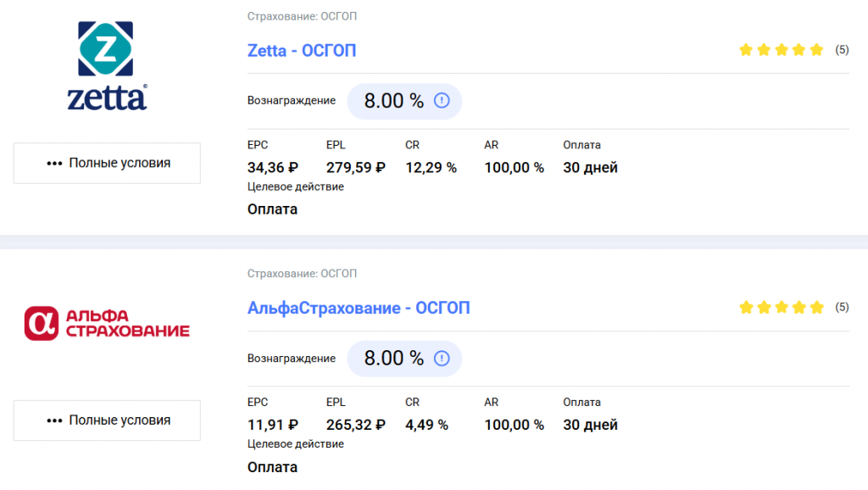Click the three-dots icon in Zetta's conditions button
The width and height of the screenshot is (868, 490).
(x=54, y=164)
